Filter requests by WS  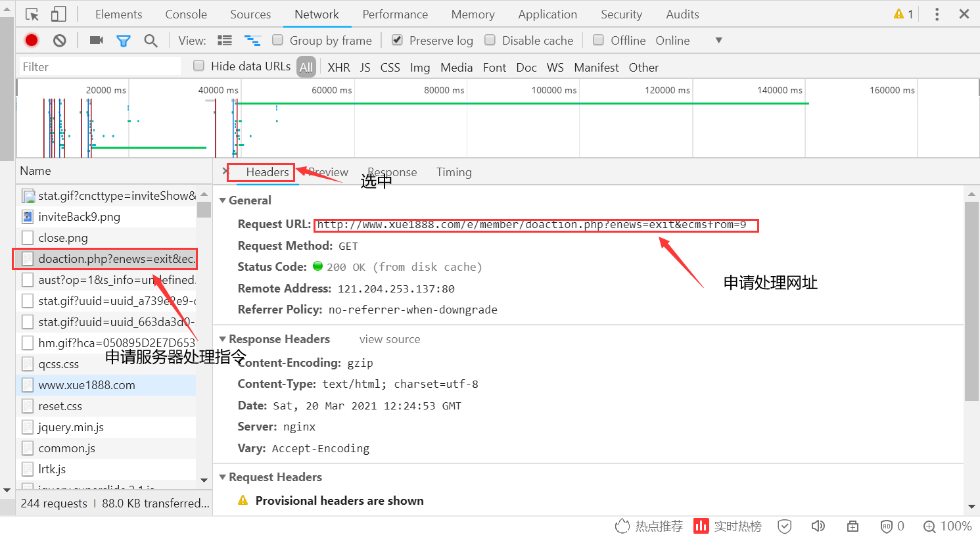point(555,67)
